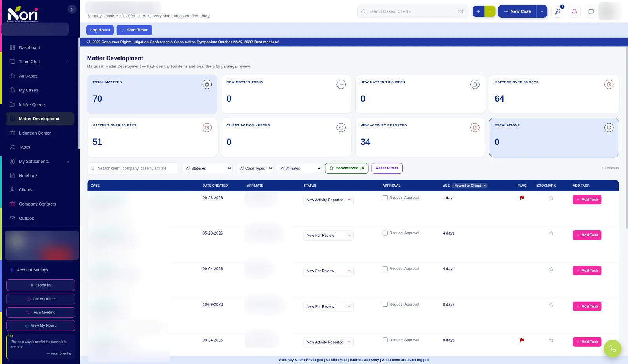Click the Log Hours button
The image size is (628, 364).
coord(100,30)
